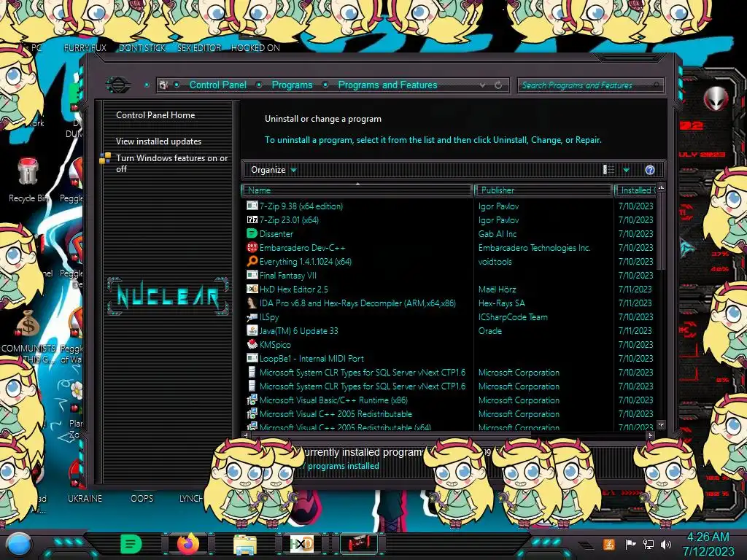
Task: Click the volume speaker tray icon
Action: 666,544
